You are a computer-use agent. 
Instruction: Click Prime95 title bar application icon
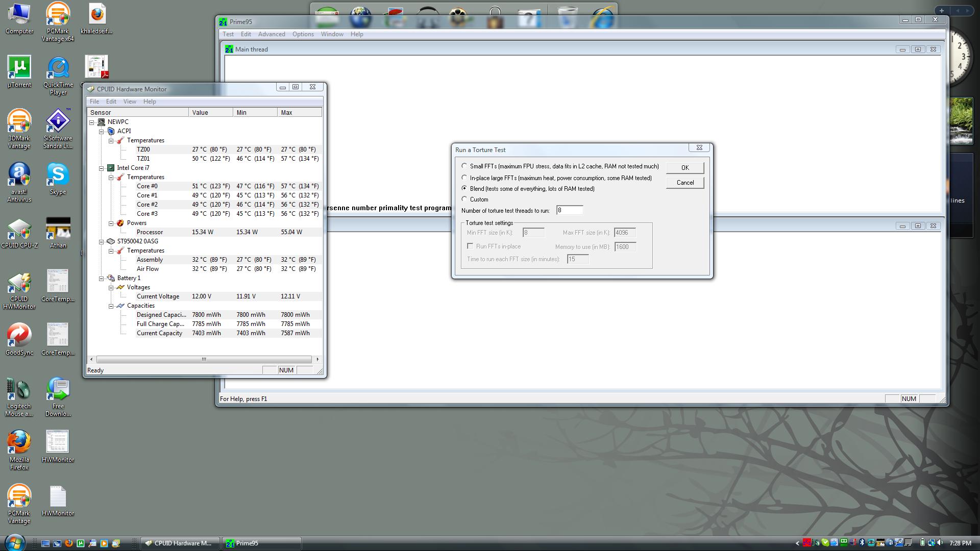tap(223, 21)
